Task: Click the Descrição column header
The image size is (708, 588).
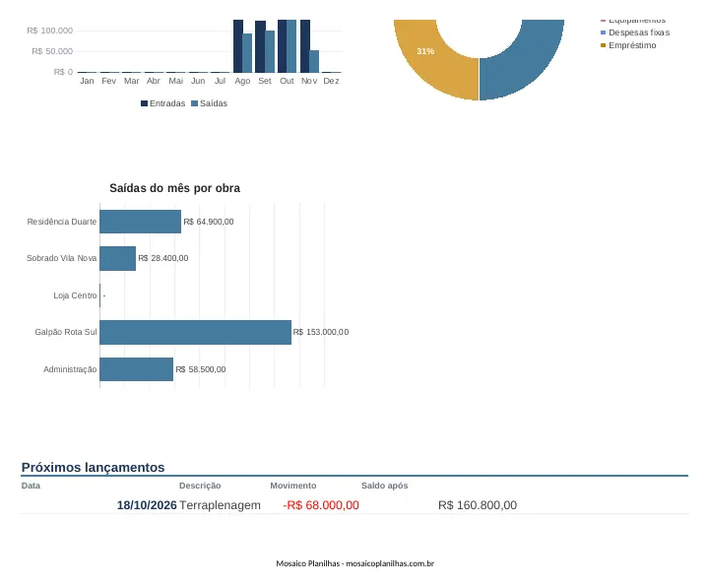Action: click(200, 486)
